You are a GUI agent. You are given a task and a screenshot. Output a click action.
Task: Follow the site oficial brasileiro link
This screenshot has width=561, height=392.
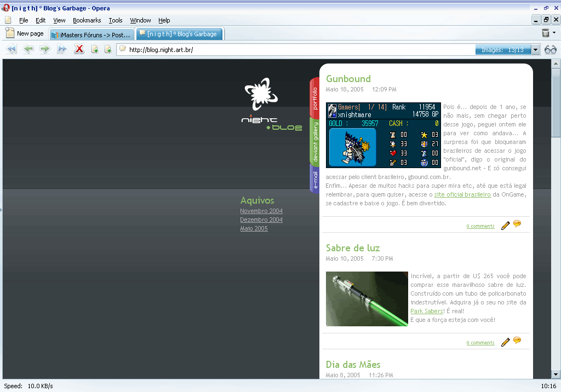coord(462,194)
